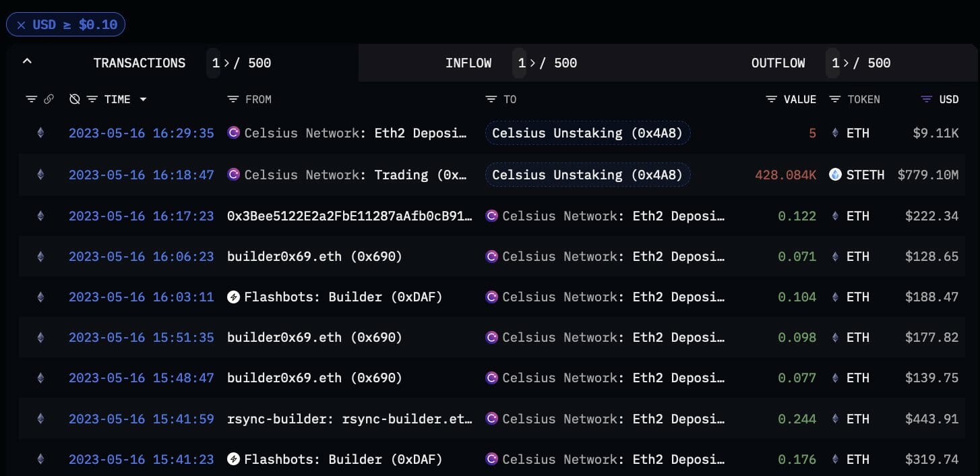Click the 16:18:47 transaction timestamp
This screenshot has width=980, height=476.
141,175
